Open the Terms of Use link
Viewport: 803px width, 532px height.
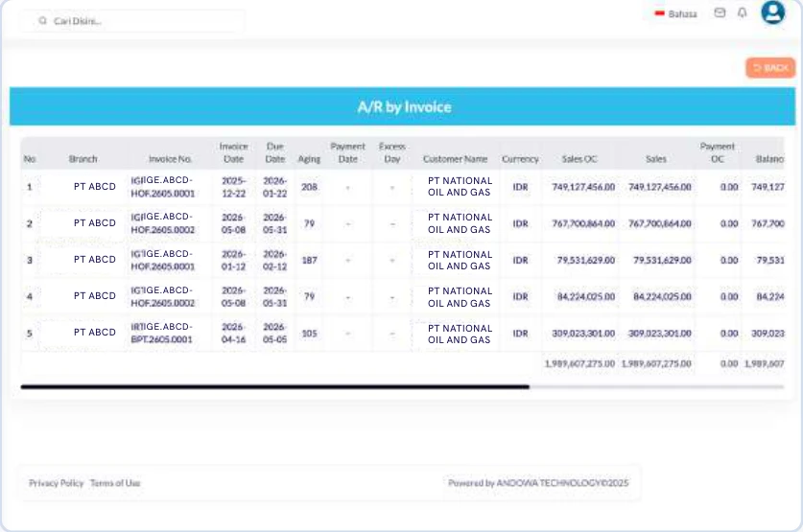point(115,483)
